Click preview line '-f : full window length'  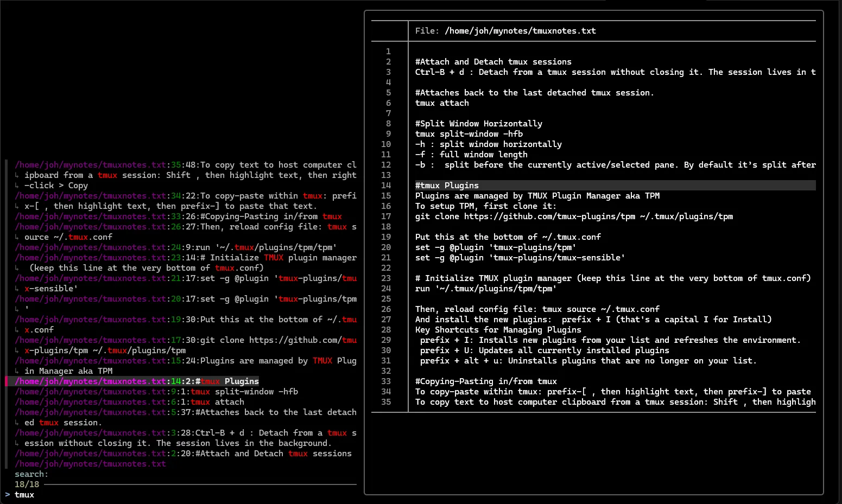click(x=471, y=155)
